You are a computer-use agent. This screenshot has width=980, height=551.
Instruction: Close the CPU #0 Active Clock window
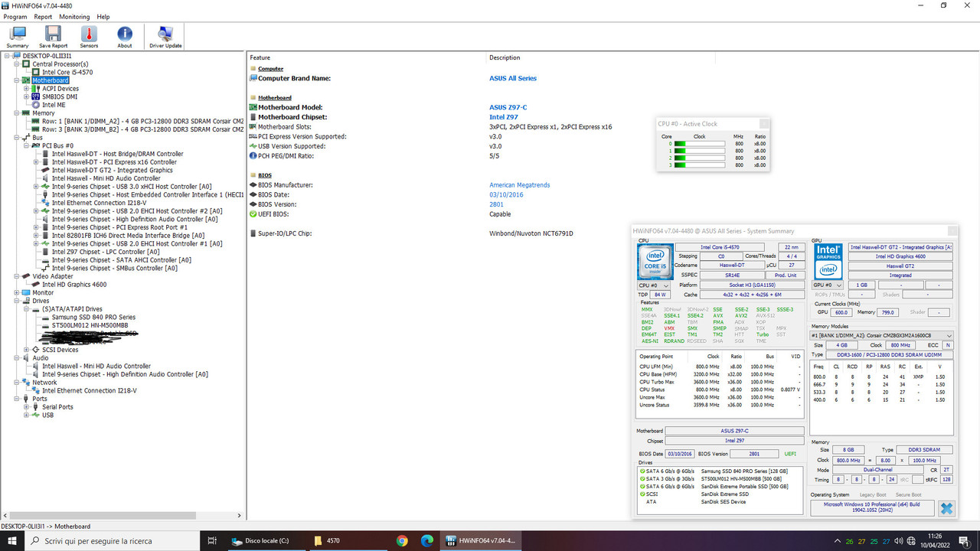[764, 123]
